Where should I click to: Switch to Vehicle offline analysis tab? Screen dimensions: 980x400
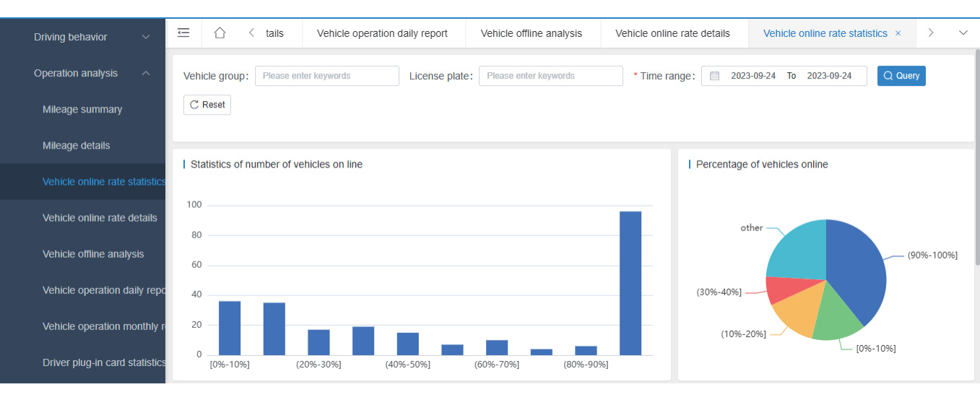point(532,33)
